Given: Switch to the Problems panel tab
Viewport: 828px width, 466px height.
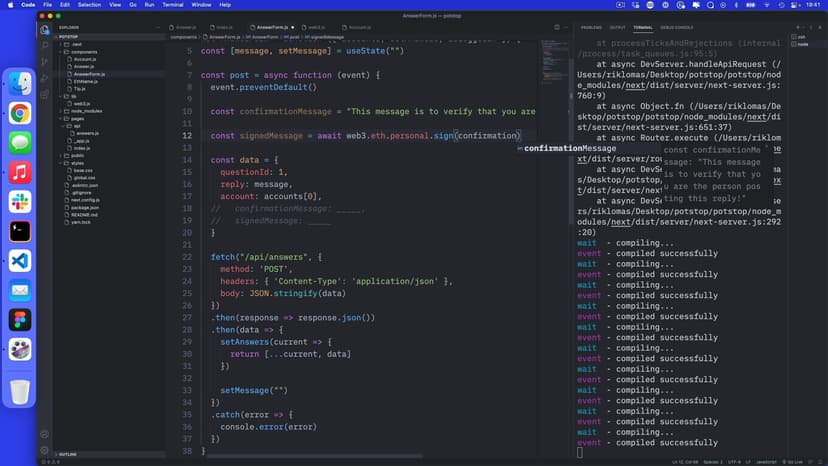Looking at the screenshot, I should 591,27.
